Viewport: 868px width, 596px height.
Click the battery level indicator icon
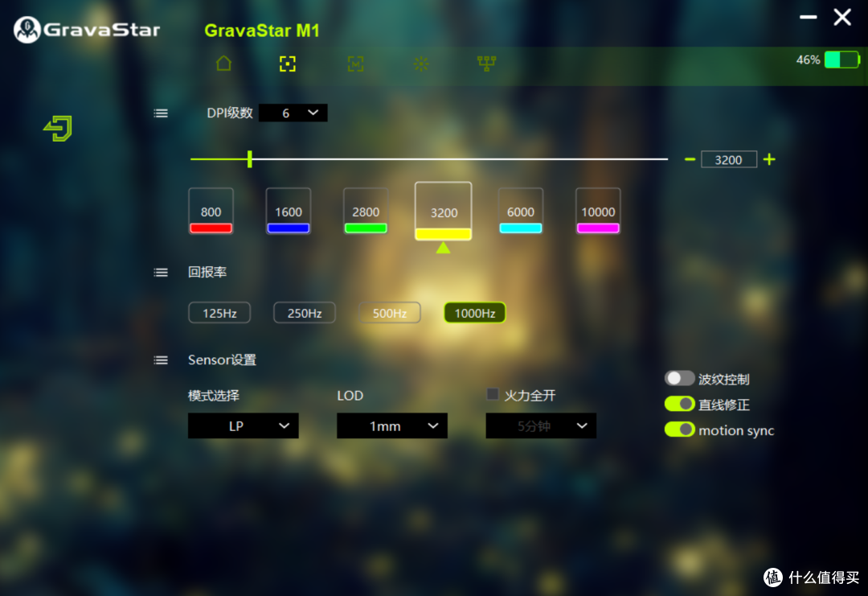(x=842, y=60)
